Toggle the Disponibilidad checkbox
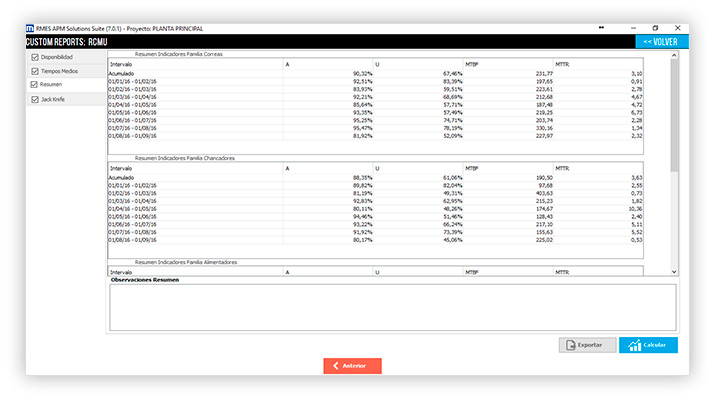The image size is (716, 399). pos(35,57)
